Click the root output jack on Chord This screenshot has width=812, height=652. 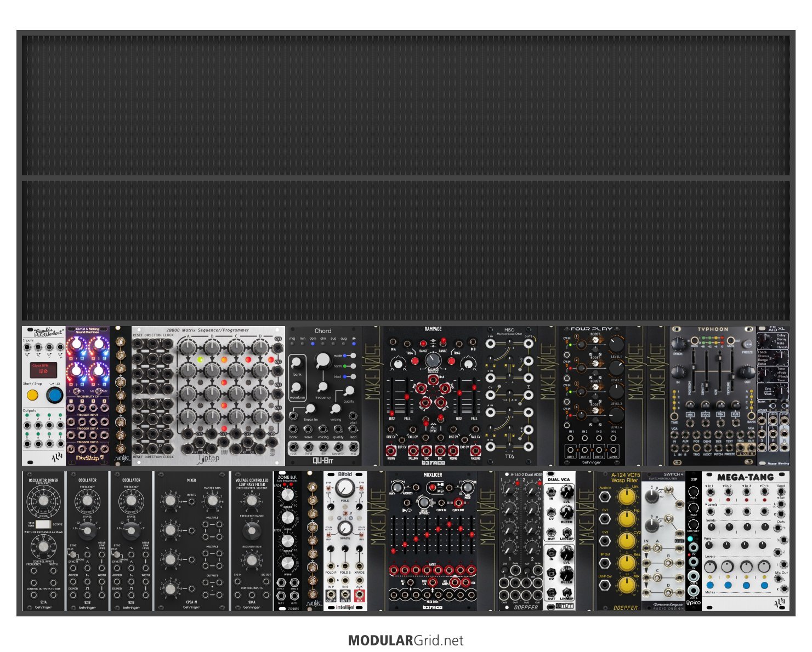click(293, 448)
